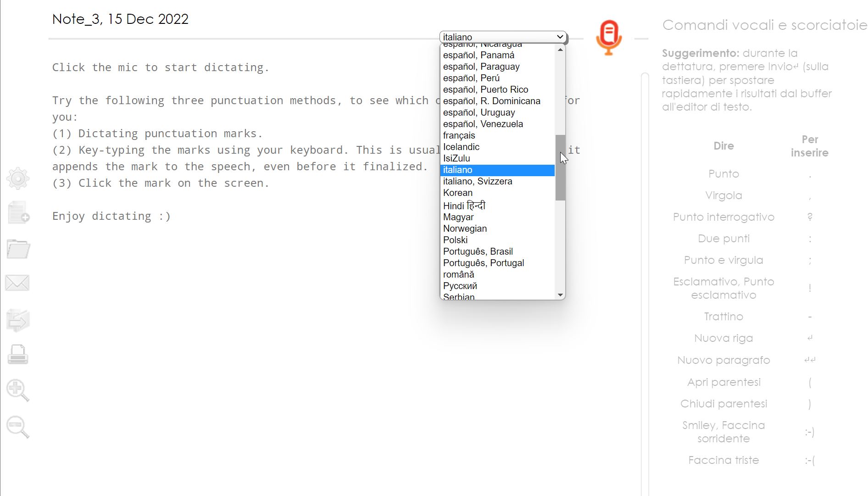This screenshot has width=868, height=496.
Task: Pick español, Uruguay from the list
Action: click(x=479, y=112)
